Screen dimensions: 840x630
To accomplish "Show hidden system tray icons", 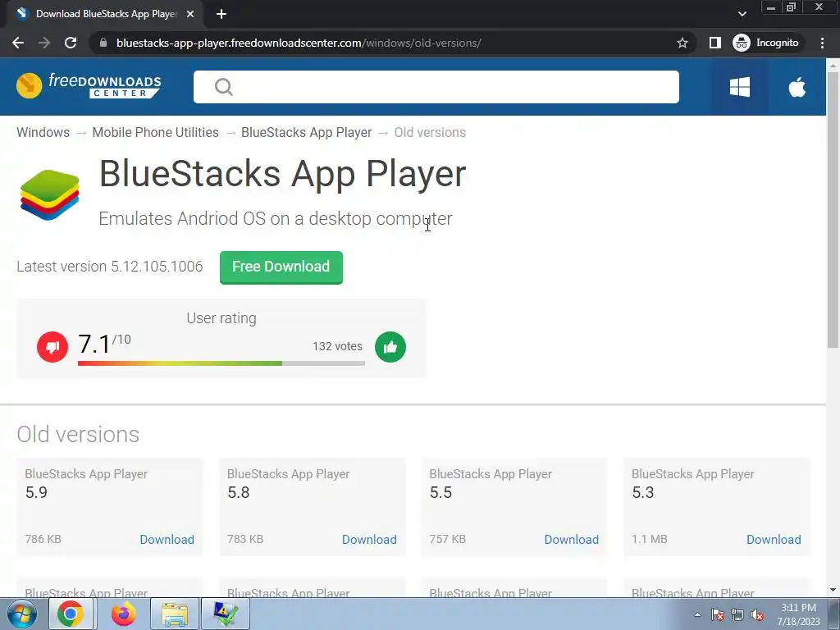I will 697,614.
